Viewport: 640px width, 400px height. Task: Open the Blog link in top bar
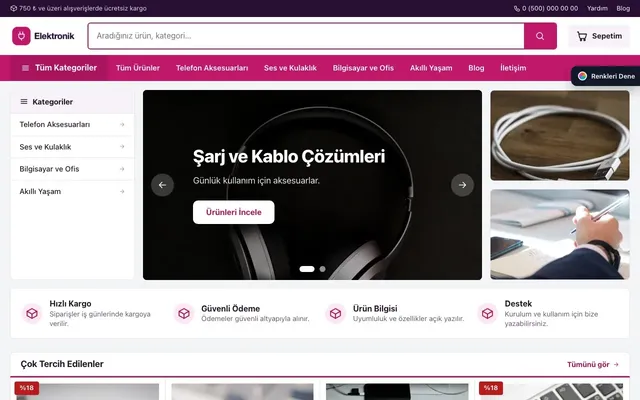click(x=623, y=8)
